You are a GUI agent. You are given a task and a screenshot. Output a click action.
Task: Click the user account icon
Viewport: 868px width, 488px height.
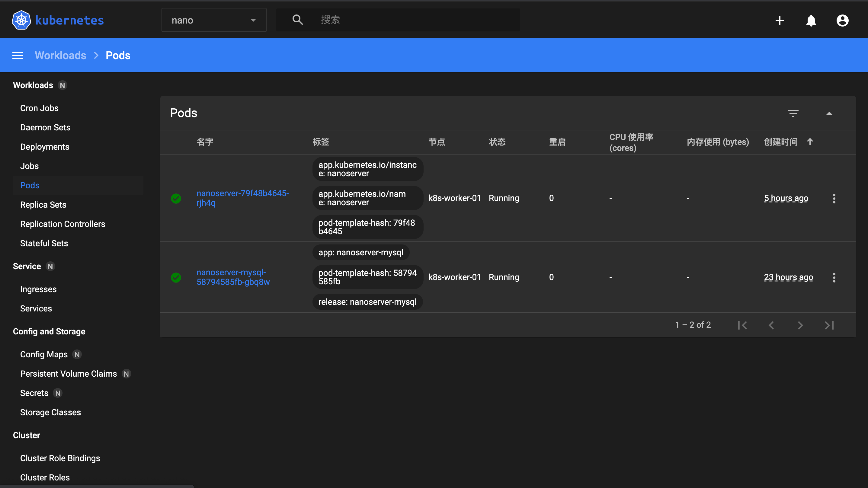(842, 20)
